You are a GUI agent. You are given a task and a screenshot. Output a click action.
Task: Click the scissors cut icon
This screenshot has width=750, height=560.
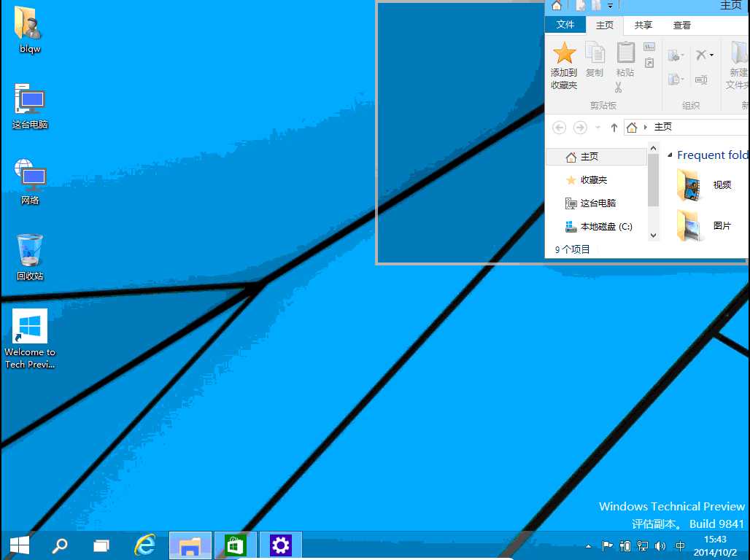(x=619, y=87)
